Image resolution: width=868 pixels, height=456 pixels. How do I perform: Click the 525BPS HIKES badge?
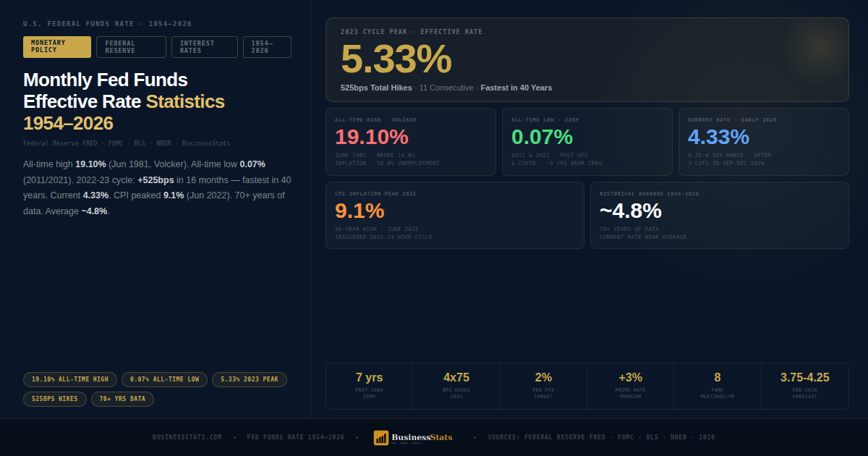pos(54,398)
